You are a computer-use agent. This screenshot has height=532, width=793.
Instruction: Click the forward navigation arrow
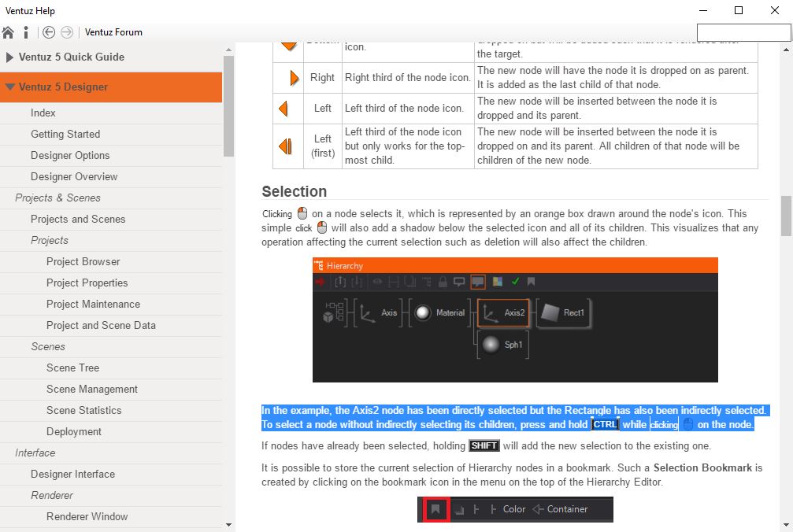click(67, 32)
